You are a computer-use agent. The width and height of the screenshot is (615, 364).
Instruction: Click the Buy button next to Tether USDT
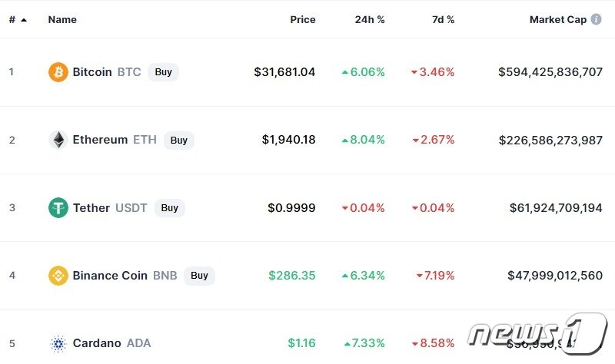169,207
